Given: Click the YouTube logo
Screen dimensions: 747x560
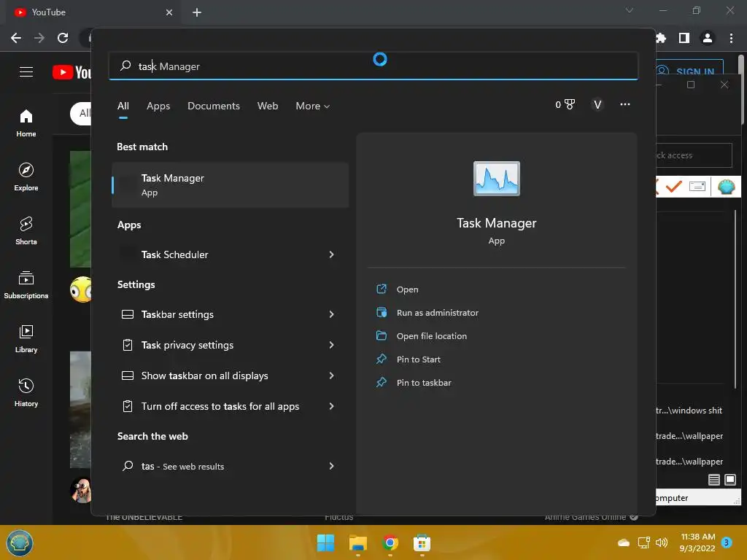Looking at the screenshot, I should point(71,72).
